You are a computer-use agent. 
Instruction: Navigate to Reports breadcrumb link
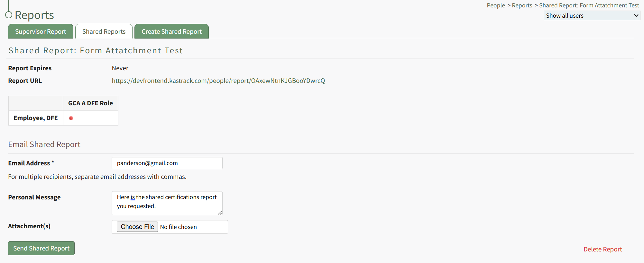tap(522, 5)
